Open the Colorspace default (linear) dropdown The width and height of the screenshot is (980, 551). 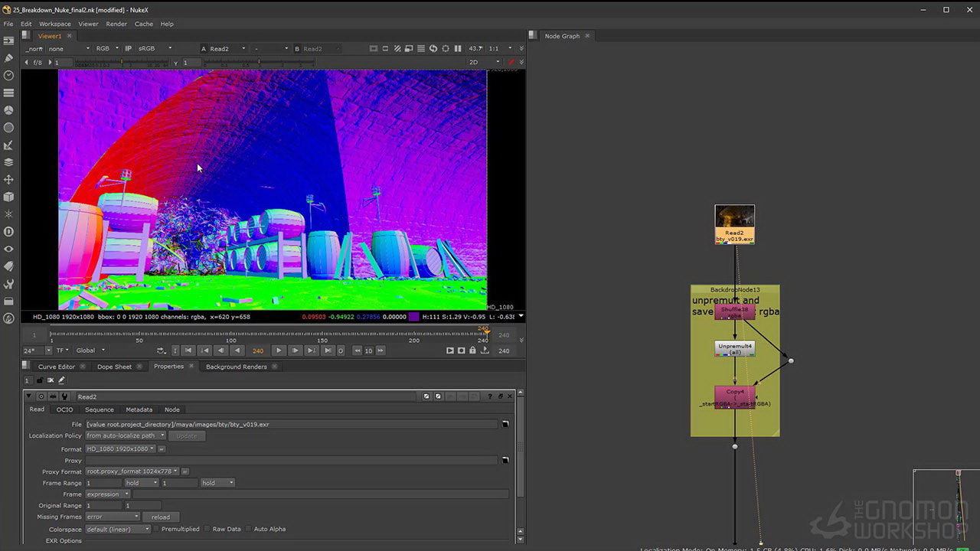pos(119,529)
